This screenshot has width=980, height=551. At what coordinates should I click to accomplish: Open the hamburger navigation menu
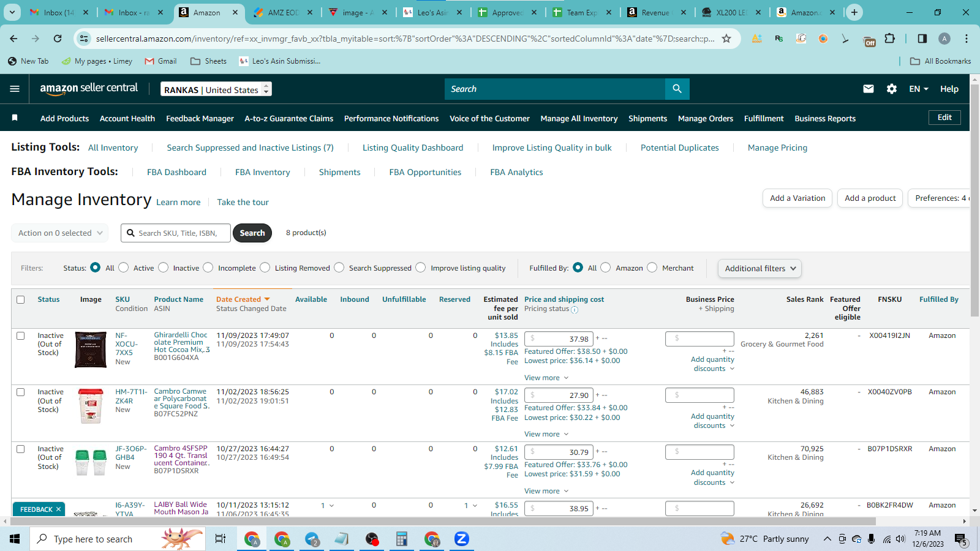15,89
